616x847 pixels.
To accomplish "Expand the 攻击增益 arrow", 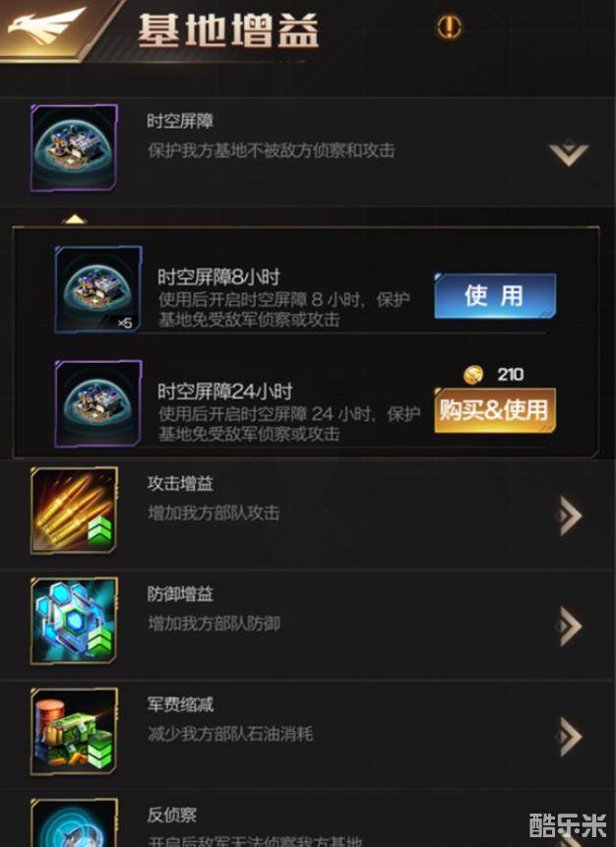I will click(x=569, y=515).
